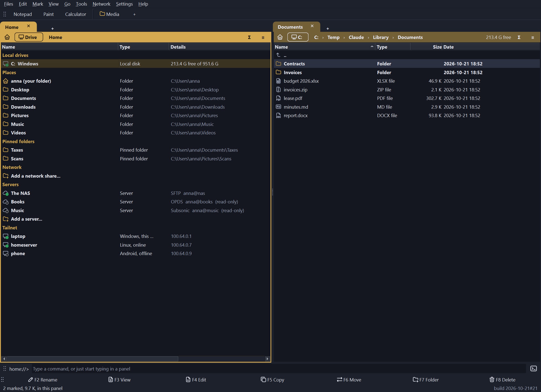Image resolution: width=541 pixels, height=392 pixels.
Task: Open the Network menu
Action: coord(101,4)
